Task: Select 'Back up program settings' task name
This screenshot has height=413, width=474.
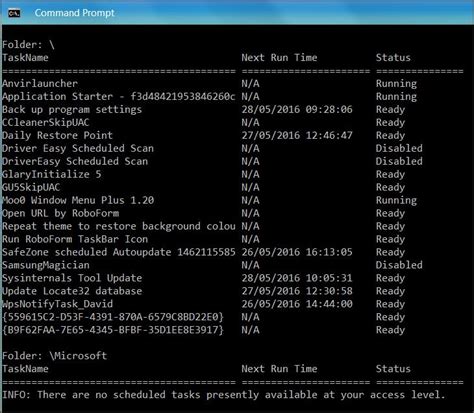Action: pos(72,109)
